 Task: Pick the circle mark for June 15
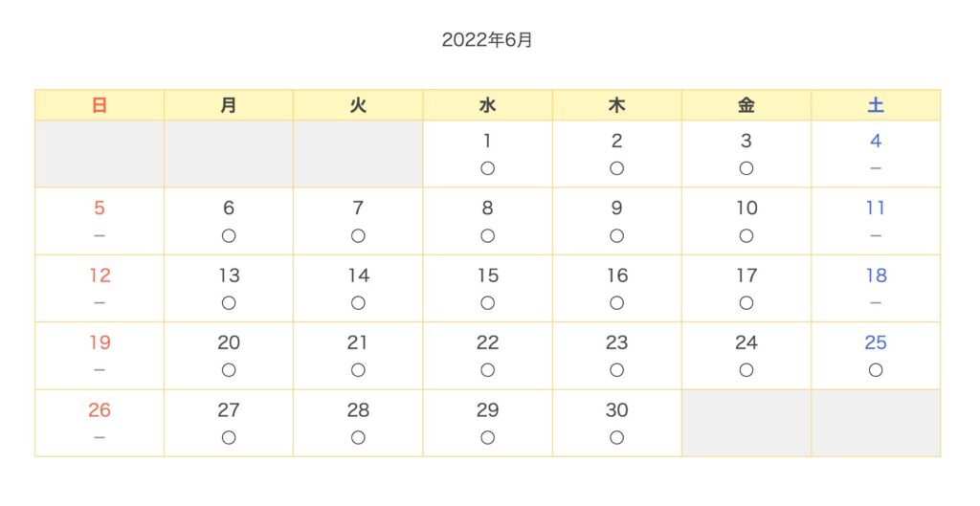coord(487,303)
